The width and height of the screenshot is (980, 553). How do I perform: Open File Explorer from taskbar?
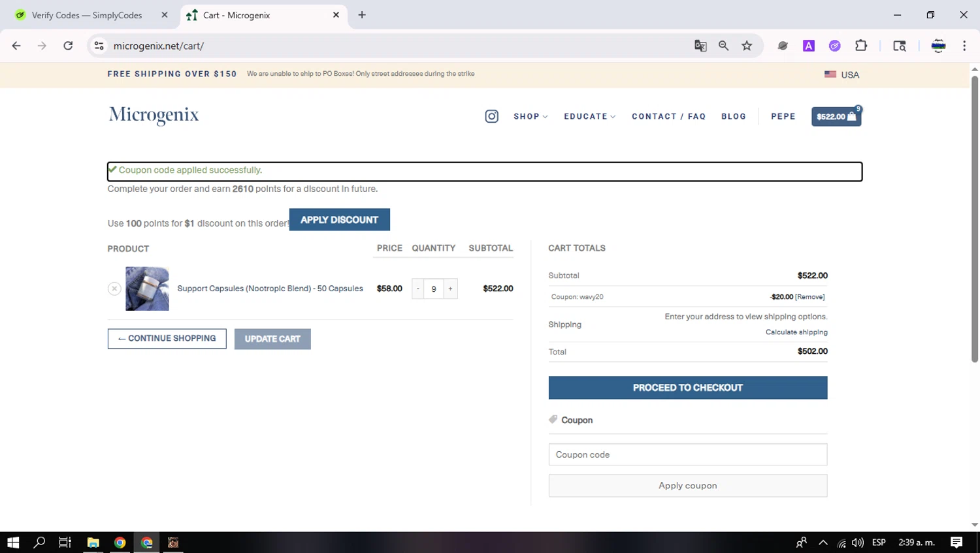point(93,543)
